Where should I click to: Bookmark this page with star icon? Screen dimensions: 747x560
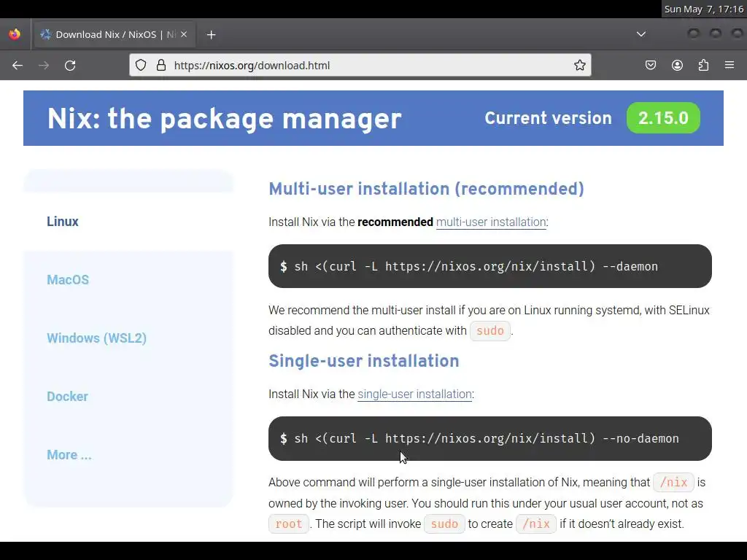[580, 66]
